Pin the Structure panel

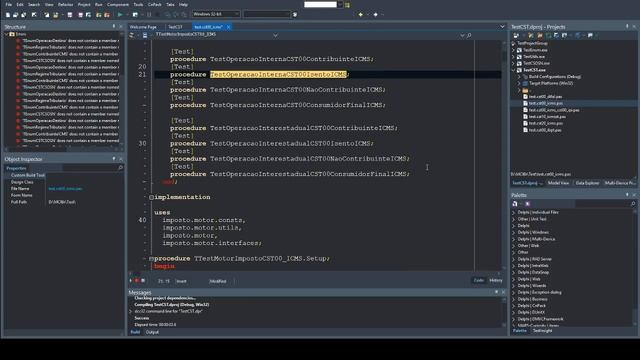(114, 27)
